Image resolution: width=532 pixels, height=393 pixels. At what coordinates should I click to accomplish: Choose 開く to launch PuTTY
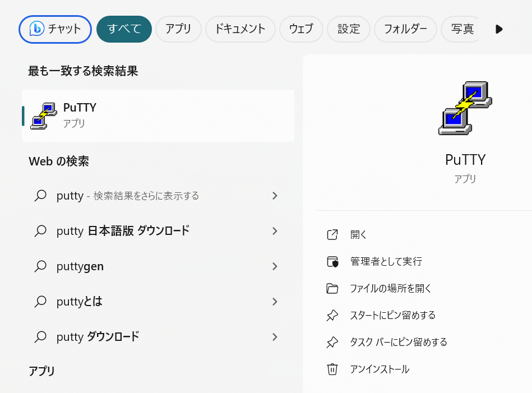[x=358, y=234]
